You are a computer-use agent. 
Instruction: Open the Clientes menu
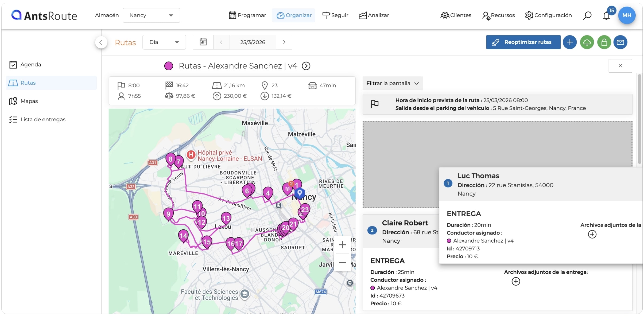(x=456, y=15)
